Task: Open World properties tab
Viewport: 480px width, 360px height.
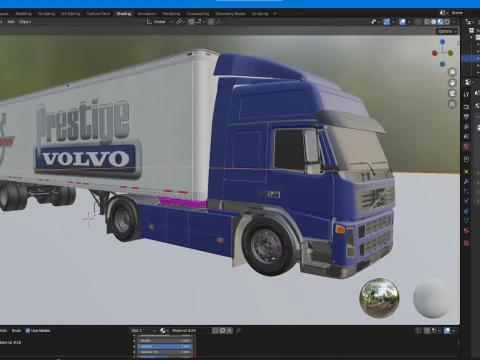Action: pos(466,146)
